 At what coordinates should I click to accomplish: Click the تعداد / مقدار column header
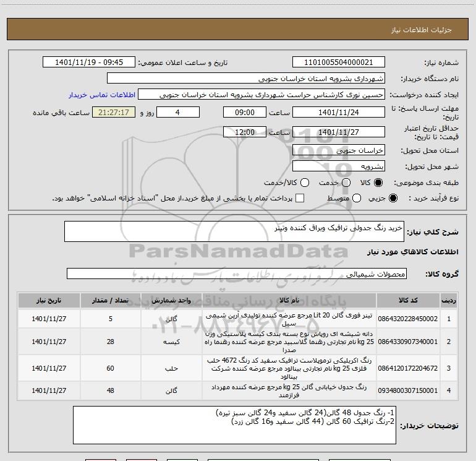(110, 301)
